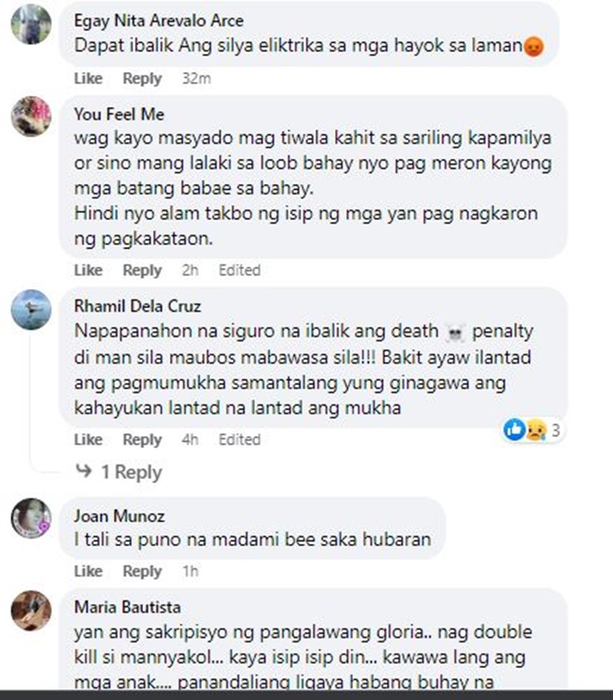Like Rhamil Dela Cruz's comment
Viewport: 613px width, 700px height.
click(88, 440)
